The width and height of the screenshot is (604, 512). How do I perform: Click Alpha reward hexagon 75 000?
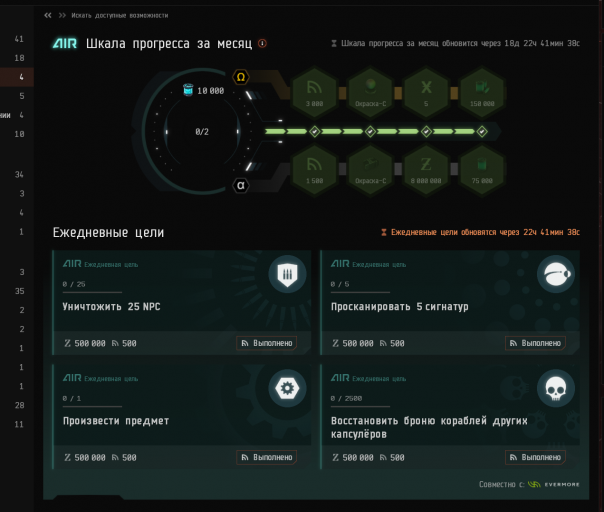tap(482, 170)
